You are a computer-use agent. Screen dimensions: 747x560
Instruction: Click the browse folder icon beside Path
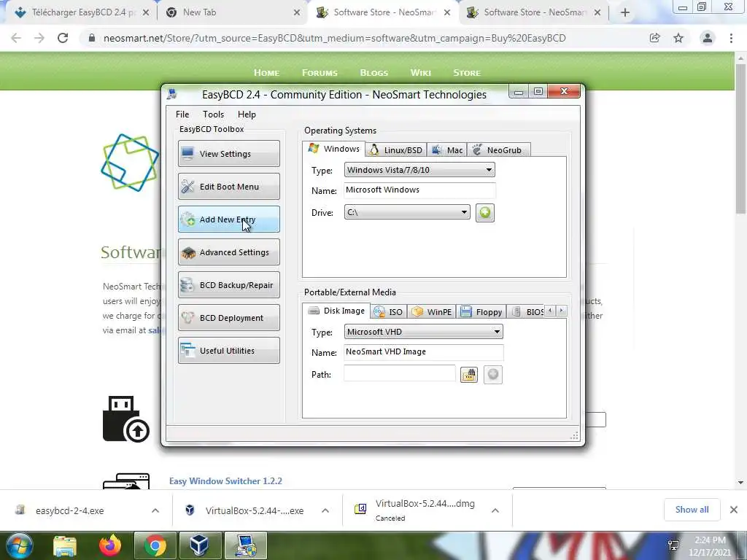[x=469, y=375]
